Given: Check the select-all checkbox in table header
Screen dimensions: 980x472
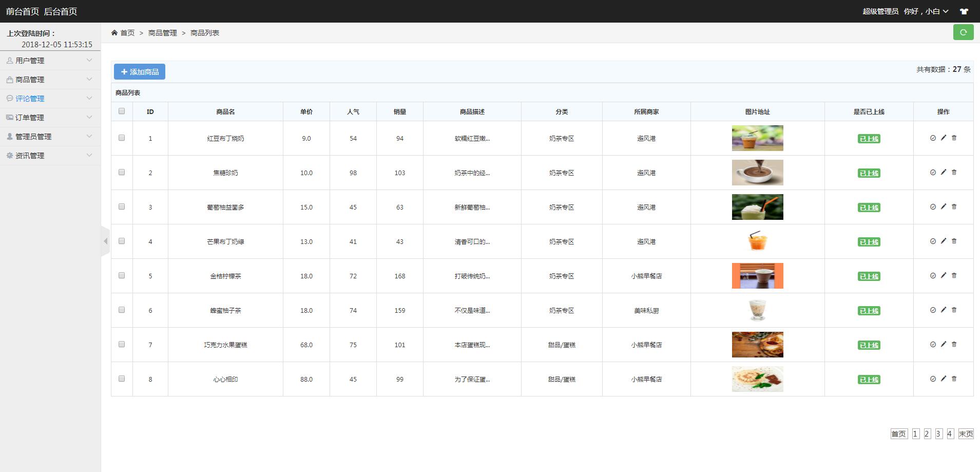Looking at the screenshot, I should click(x=122, y=111).
